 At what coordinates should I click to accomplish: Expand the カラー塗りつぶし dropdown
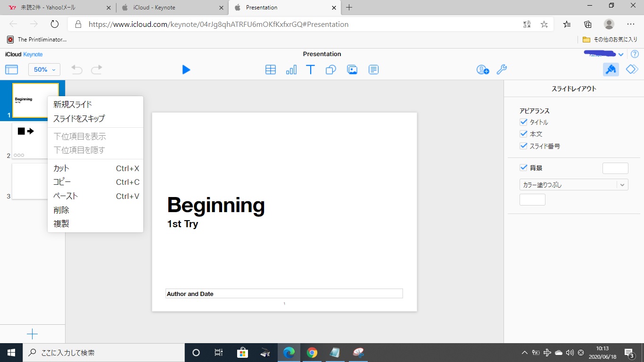point(574,185)
